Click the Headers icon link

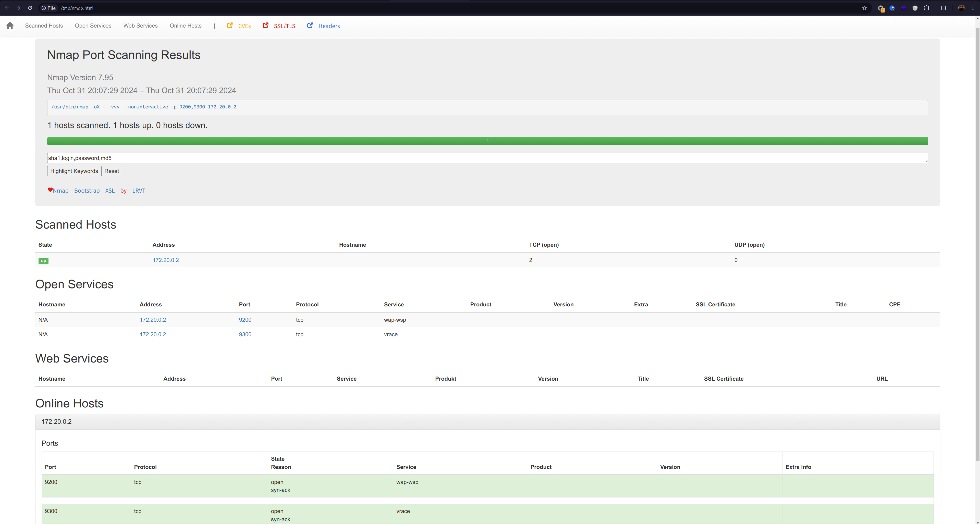pyautogui.click(x=311, y=26)
